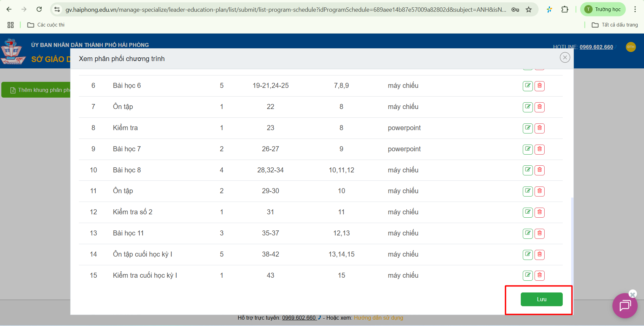Viewport: 644px width, 326px height.
Task: Click the green Lưu save button
Action: [x=541, y=299]
